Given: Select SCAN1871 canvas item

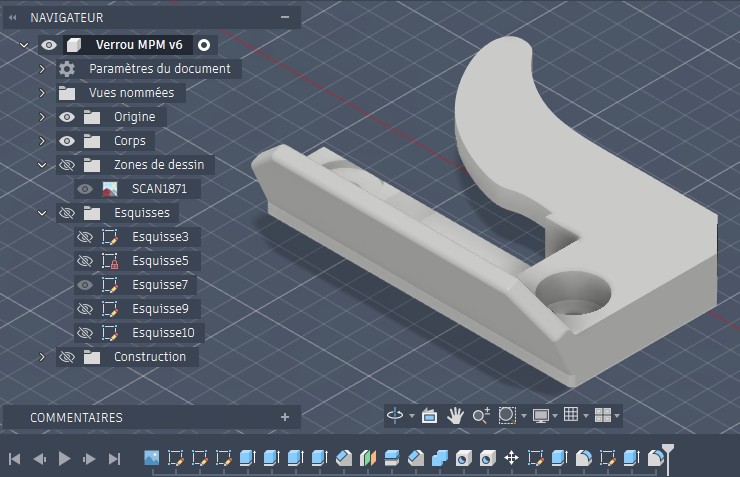Looking at the screenshot, I should pos(159,189).
